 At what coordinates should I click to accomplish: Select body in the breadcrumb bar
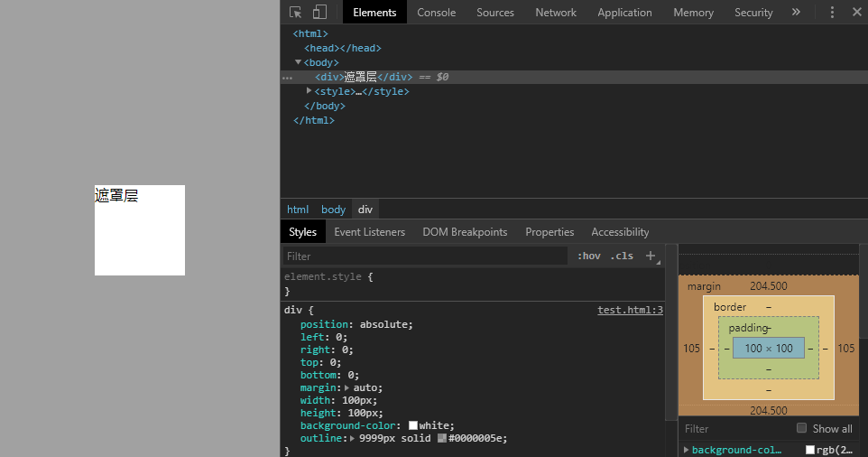[x=333, y=210]
